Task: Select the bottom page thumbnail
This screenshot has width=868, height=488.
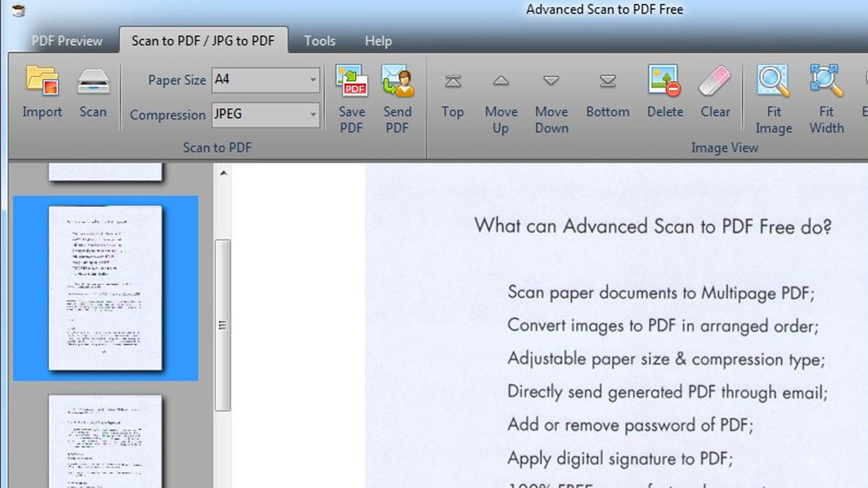Action: pyautogui.click(x=106, y=442)
